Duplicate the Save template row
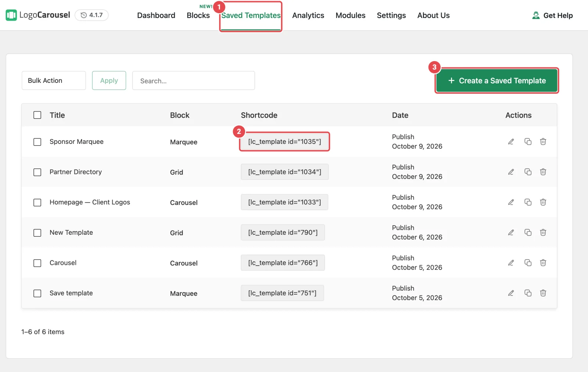This screenshot has height=372, width=588. [528, 293]
